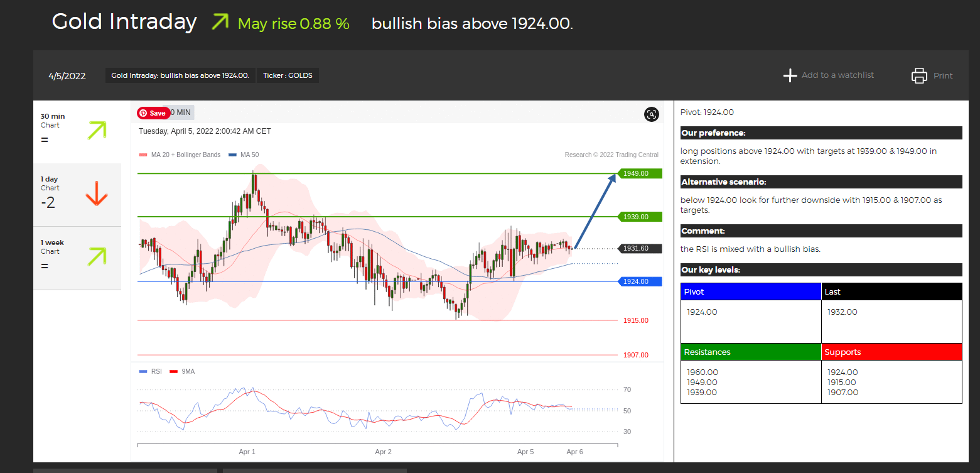Click the printer icon
This screenshot has width=980, height=473.
[x=919, y=75]
